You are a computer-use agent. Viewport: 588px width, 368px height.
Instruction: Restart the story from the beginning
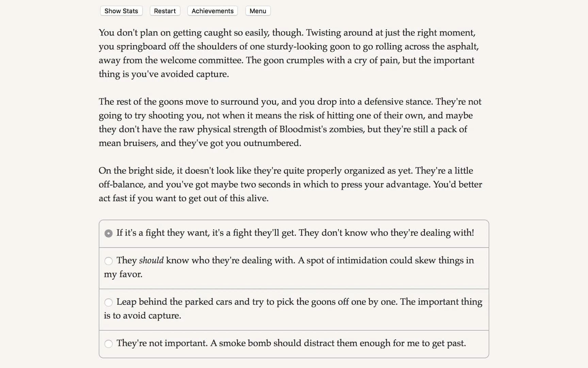(x=165, y=11)
